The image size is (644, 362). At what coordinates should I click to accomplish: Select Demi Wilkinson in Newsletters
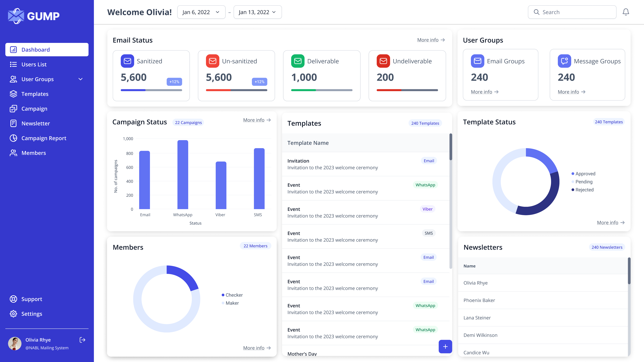543,335
